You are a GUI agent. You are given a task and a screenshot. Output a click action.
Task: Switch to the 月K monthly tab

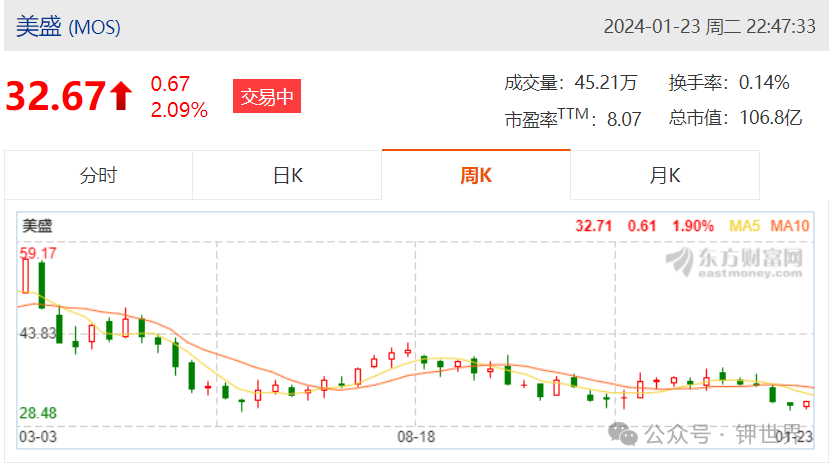point(665,175)
